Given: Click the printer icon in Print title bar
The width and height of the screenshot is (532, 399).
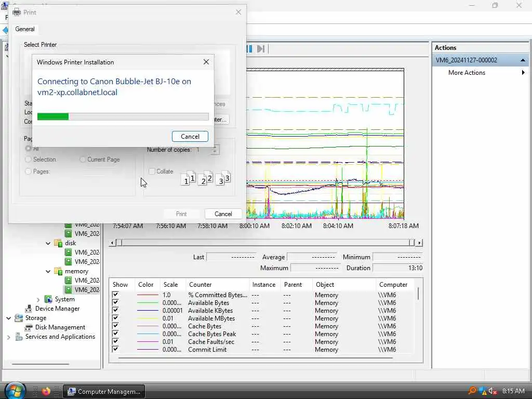Looking at the screenshot, I should pos(16,12).
